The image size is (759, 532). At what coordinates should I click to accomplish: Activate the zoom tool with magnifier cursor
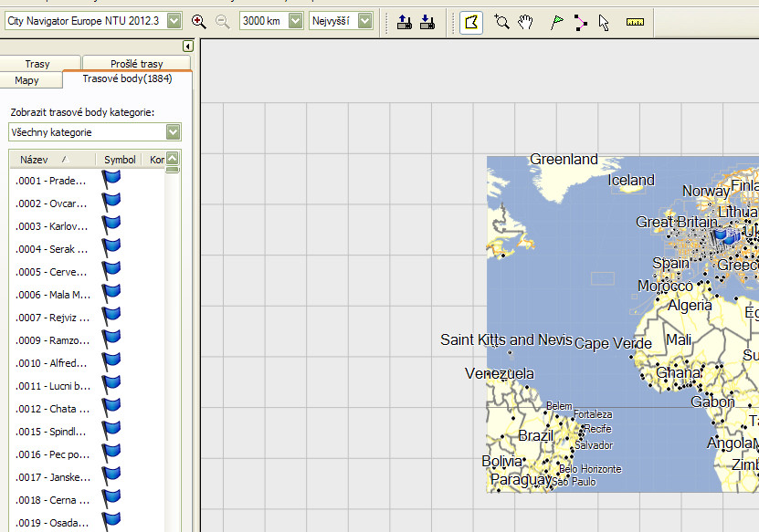[x=501, y=22]
